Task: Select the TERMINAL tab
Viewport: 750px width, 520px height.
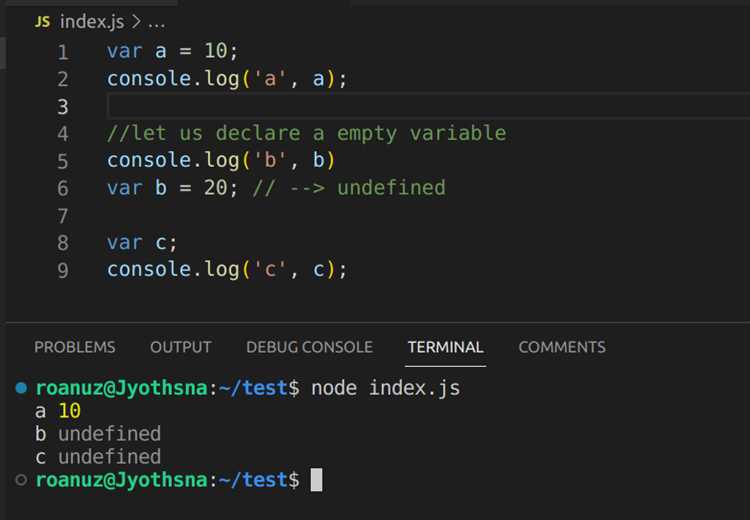Action: (445, 347)
